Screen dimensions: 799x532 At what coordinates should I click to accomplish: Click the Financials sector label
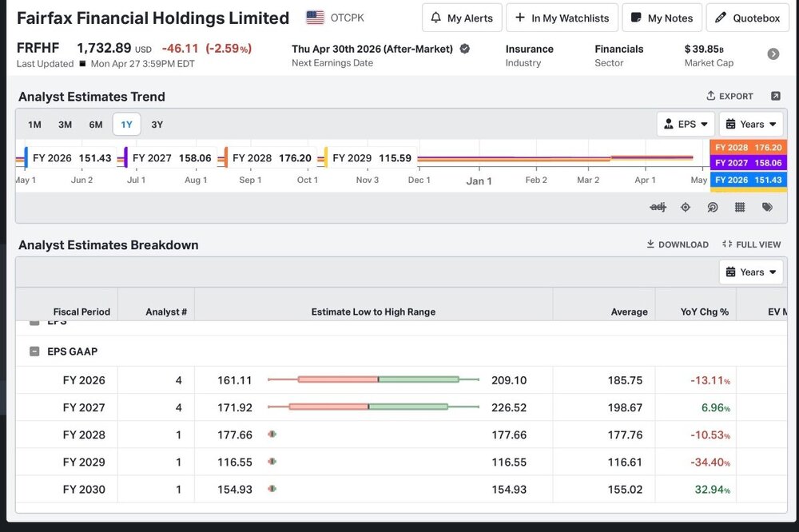[619, 49]
